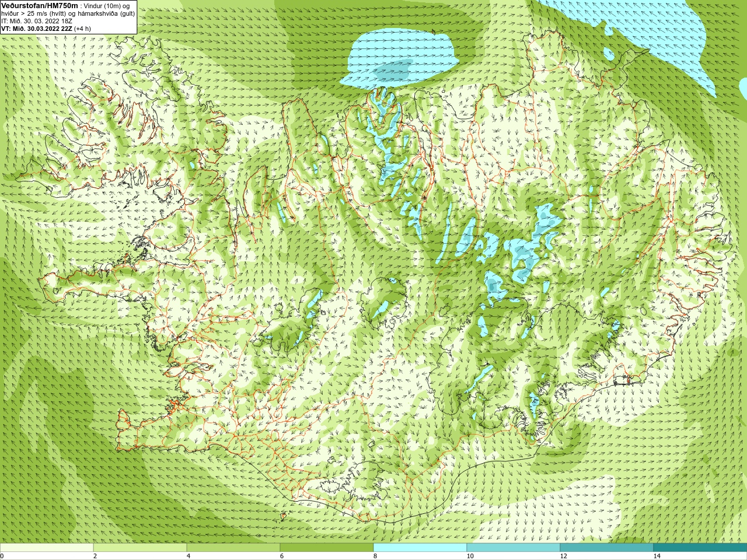Click the legend value label '6'
This screenshot has height=560, width=747.
[x=282, y=556]
